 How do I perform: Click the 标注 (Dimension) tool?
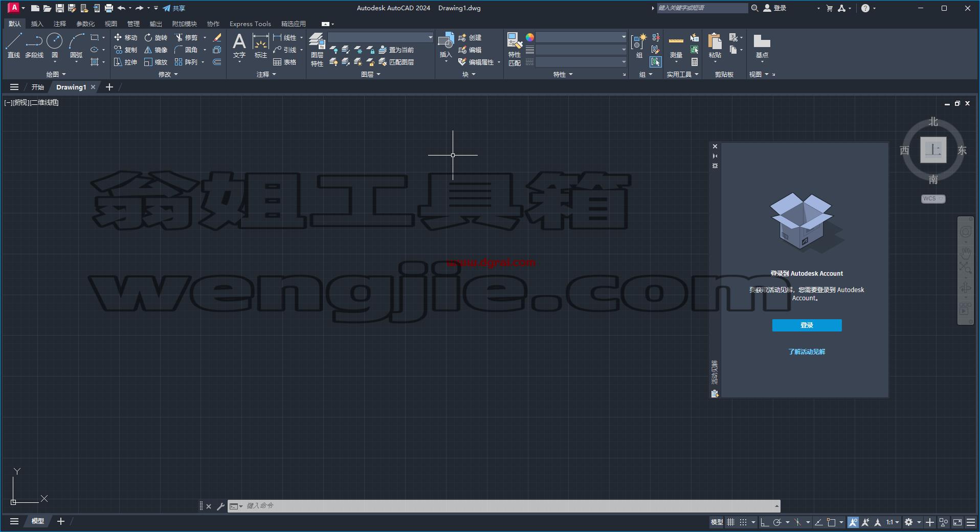[x=261, y=45]
